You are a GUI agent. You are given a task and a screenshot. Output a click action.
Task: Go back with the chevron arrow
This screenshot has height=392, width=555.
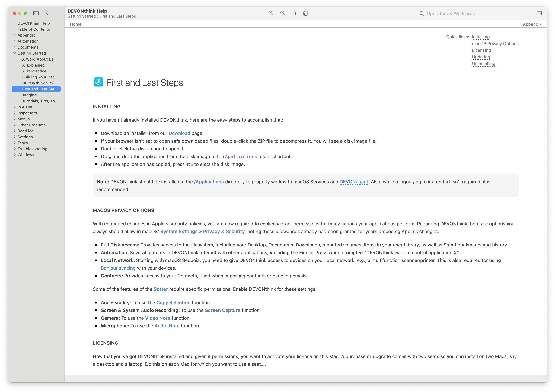coord(47,13)
